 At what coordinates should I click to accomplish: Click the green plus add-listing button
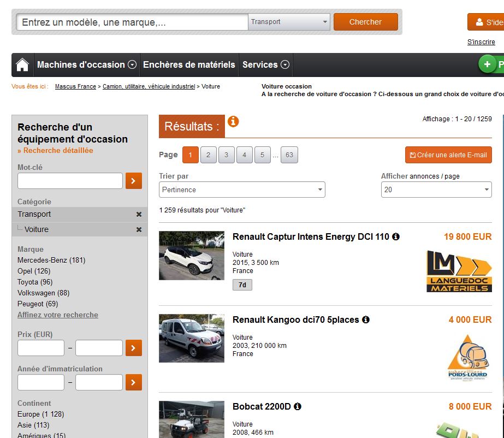coord(487,64)
